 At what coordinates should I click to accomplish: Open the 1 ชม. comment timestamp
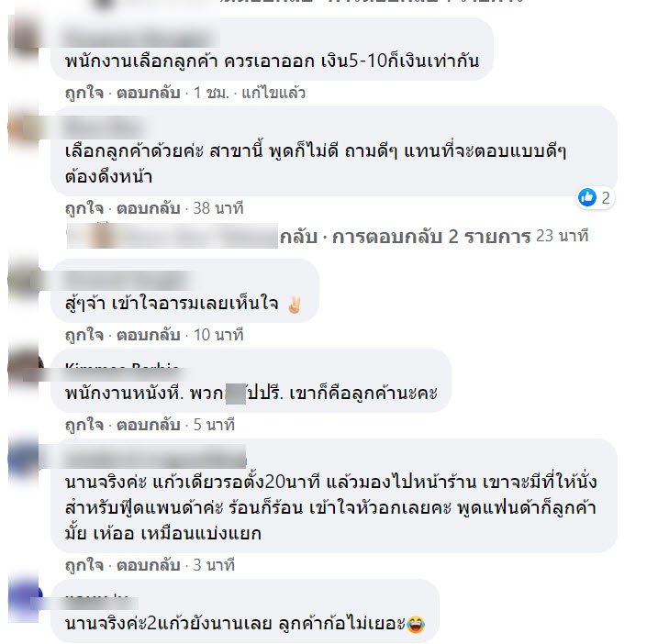(211, 93)
